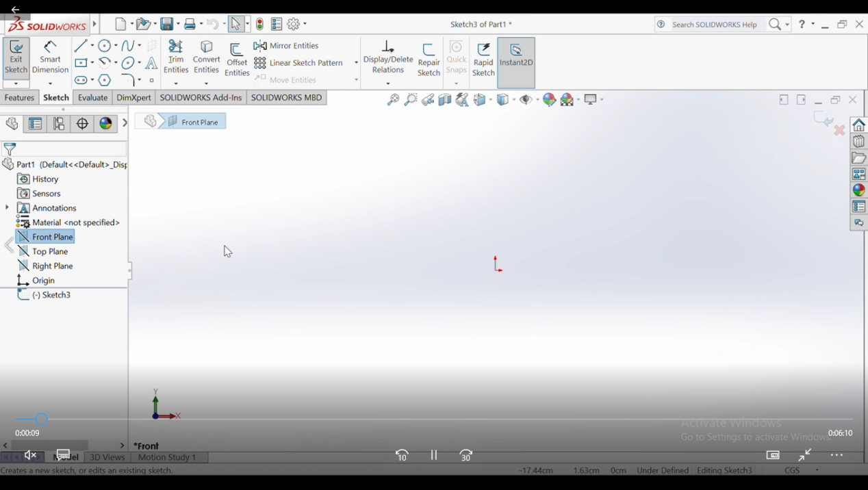Click the Edit Appearance icon
Image resolution: width=868 pixels, height=490 pixels.
(549, 100)
